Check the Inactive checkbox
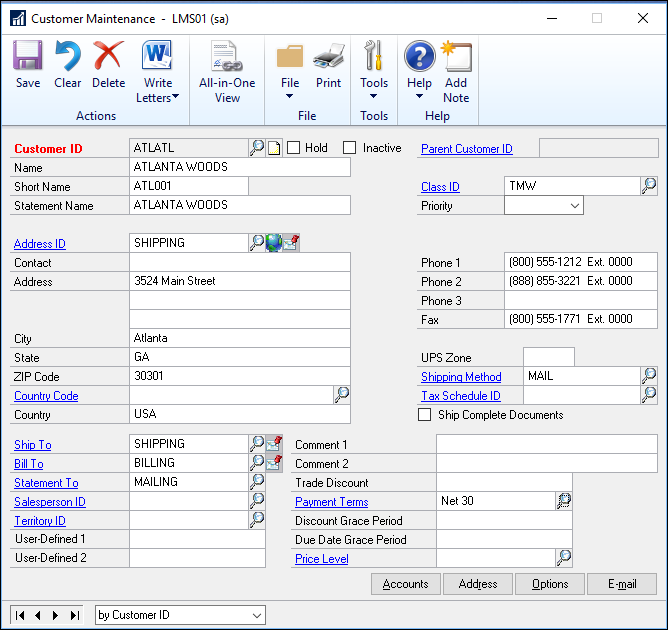Screen dimensions: 668x630 350,148
